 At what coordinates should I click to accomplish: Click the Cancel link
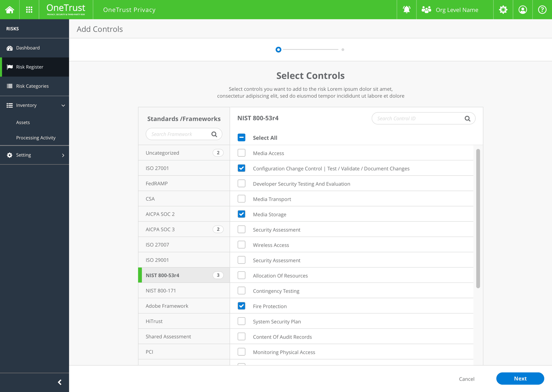466,379
